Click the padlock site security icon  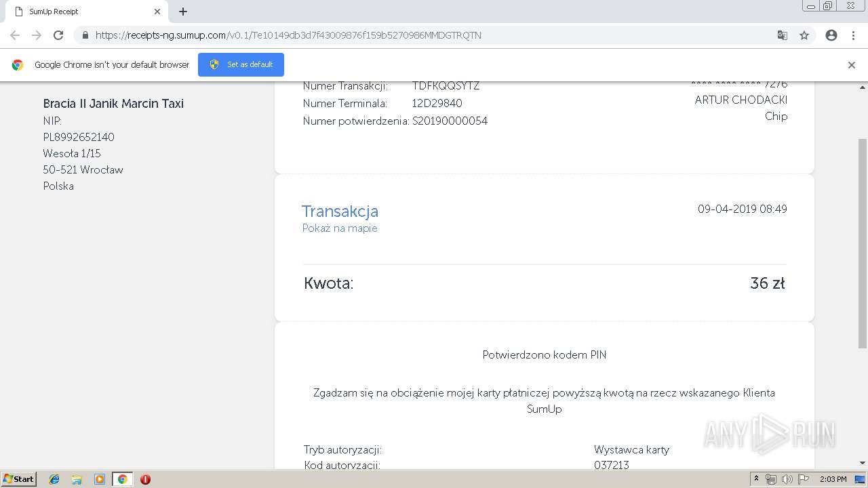85,35
